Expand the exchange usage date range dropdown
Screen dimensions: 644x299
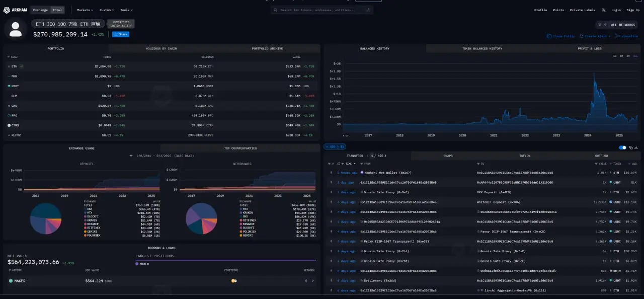pyautogui.click(x=131, y=156)
